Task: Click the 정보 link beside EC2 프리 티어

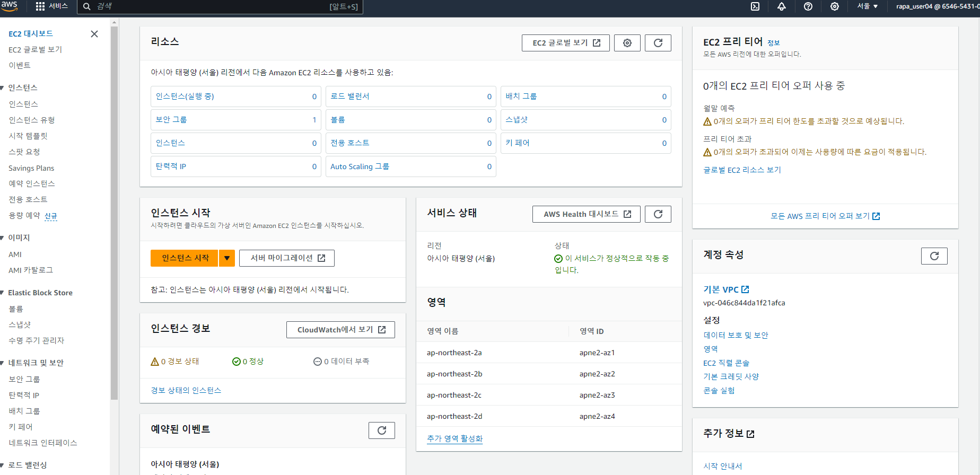Action: 774,43
